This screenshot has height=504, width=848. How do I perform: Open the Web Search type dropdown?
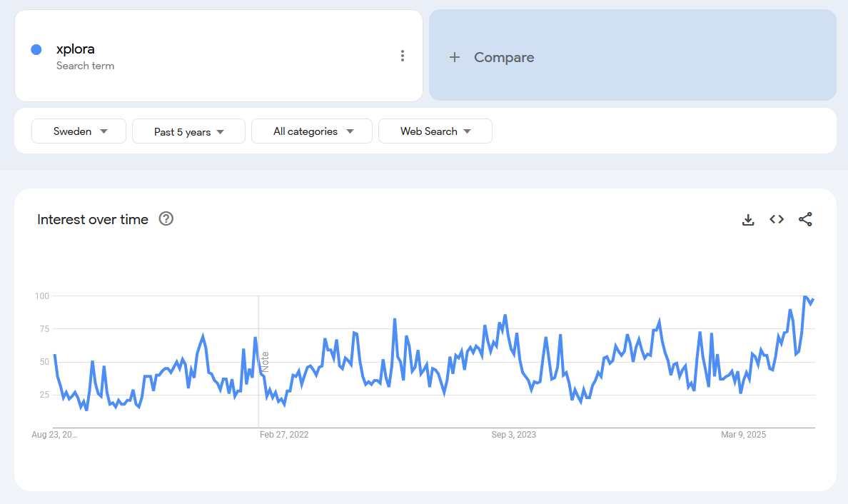pos(435,131)
